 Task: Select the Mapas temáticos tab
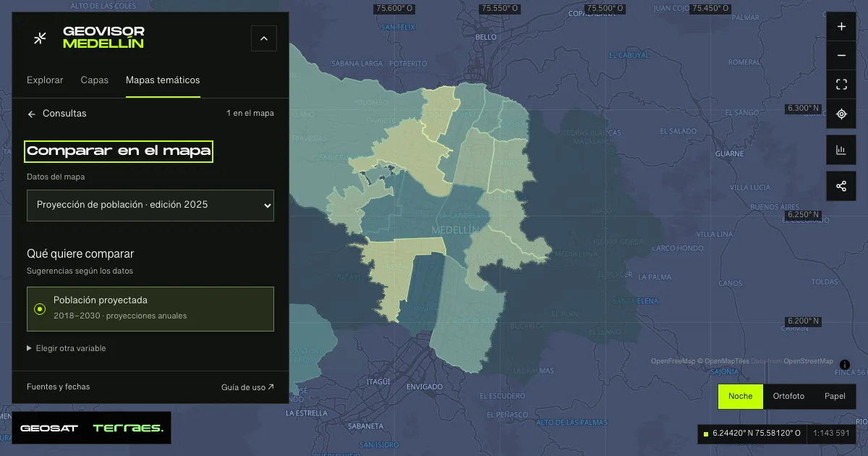[x=163, y=80]
